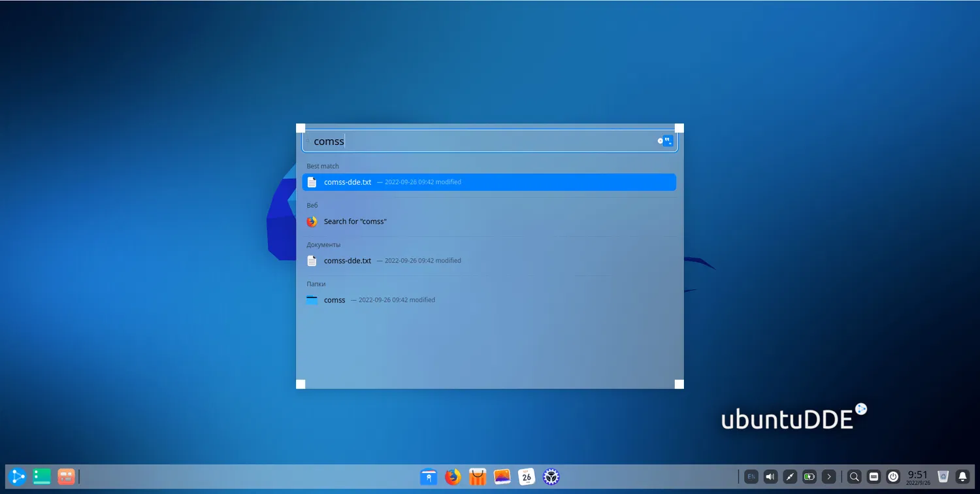Open the on-screen keyboard tray icon
This screenshot has height=494, width=980.
874,476
